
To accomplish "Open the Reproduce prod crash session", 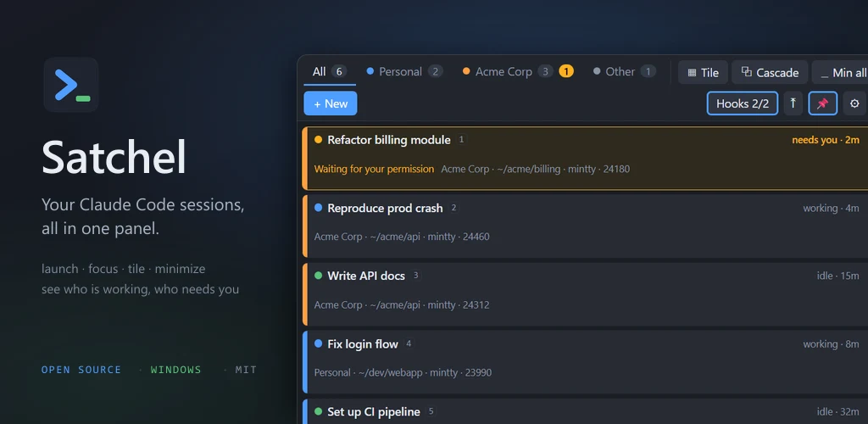I will [585, 226].
